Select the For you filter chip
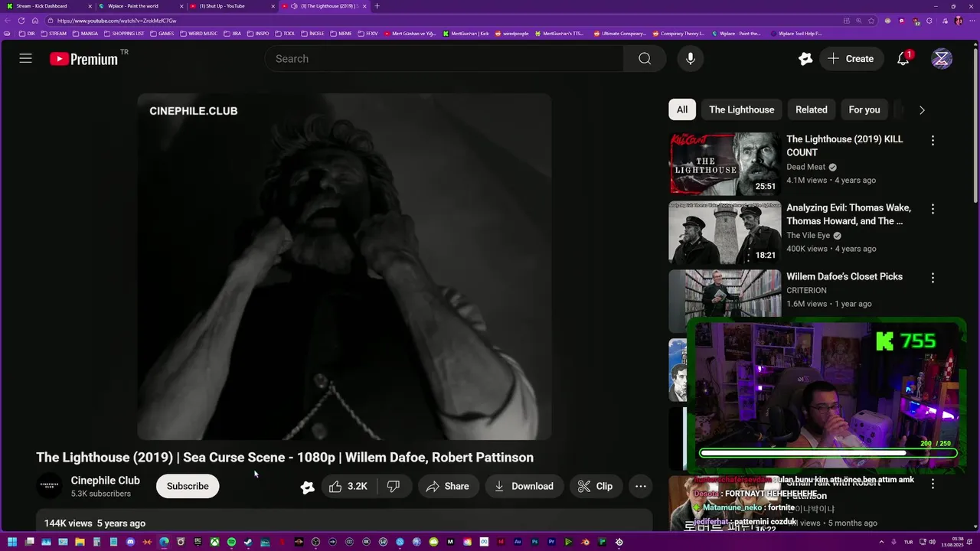This screenshot has width=980, height=551. (x=864, y=109)
